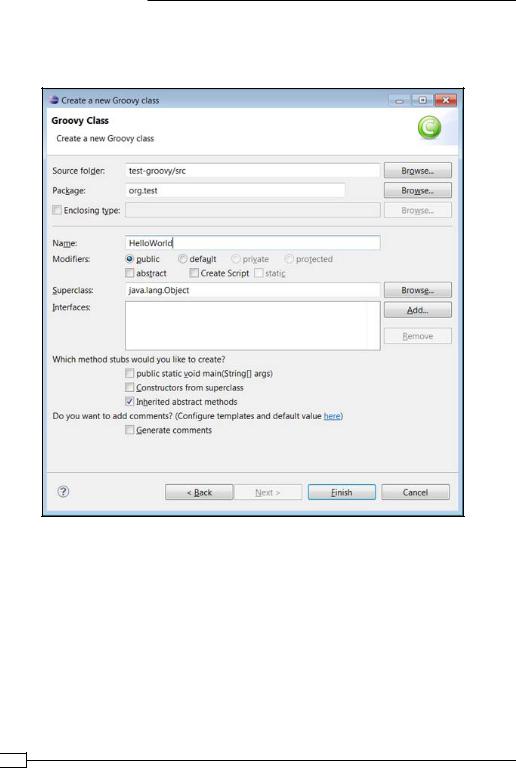Click the 'Modifiers:' label
516x768 pixels.
[x=71, y=259]
